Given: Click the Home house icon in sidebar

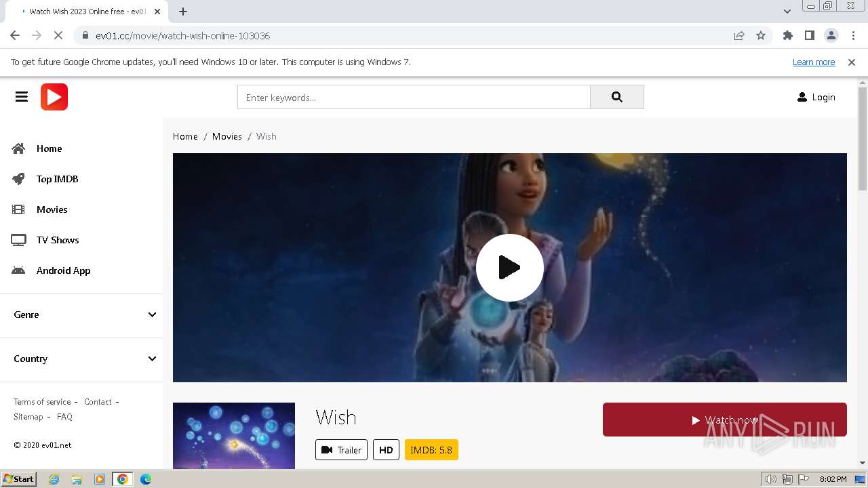Looking at the screenshot, I should click(x=19, y=148).
